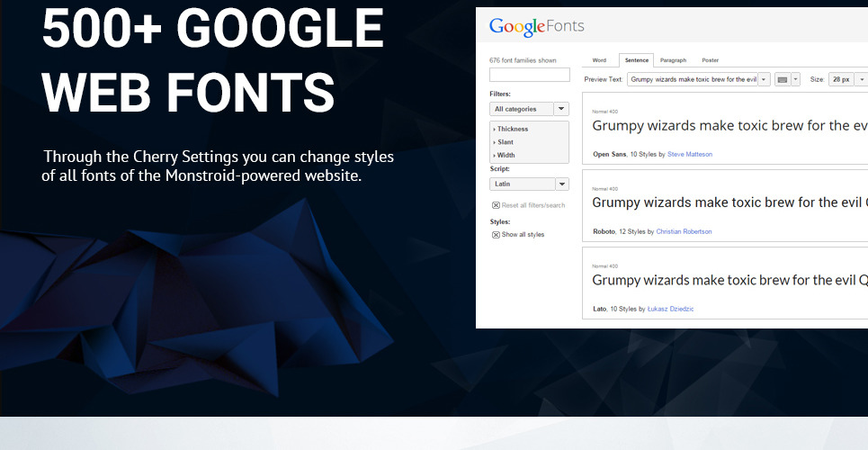
Task: Click the Show all styles X icon
Action: (496, 235)
